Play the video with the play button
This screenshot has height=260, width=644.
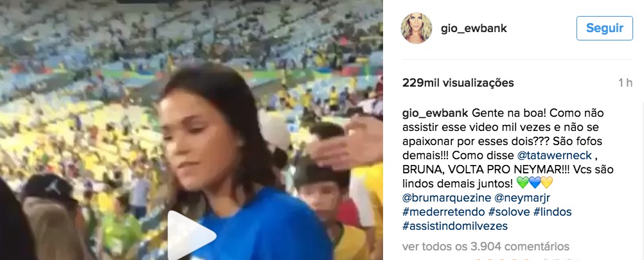(192, 236)
